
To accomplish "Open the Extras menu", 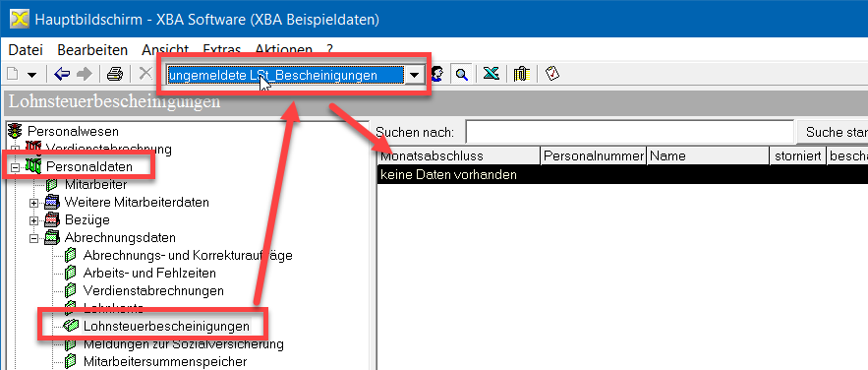I will [222, 50].
